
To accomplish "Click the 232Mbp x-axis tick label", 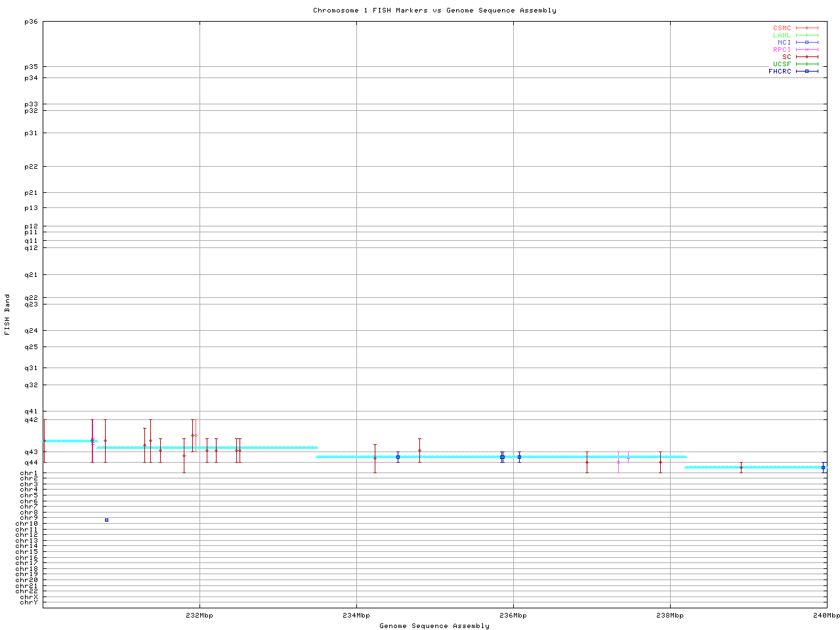I will [x=199, y=616].
